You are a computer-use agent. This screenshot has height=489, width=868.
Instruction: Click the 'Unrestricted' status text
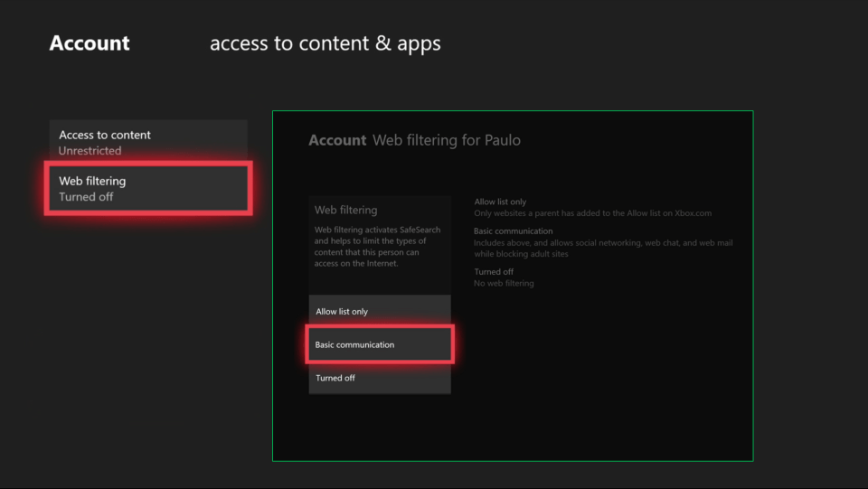click(90, 150)
